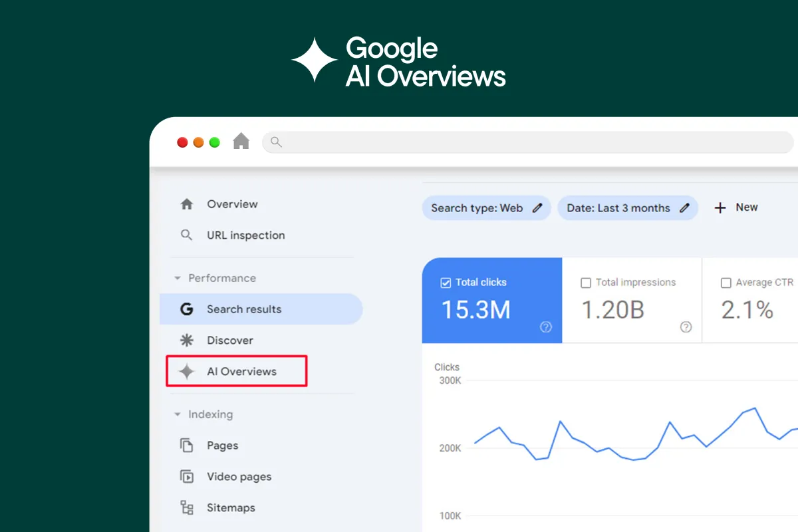Click the 1.20B total impressions value
Screen dimensions: 798x532
tap(613, 310)
